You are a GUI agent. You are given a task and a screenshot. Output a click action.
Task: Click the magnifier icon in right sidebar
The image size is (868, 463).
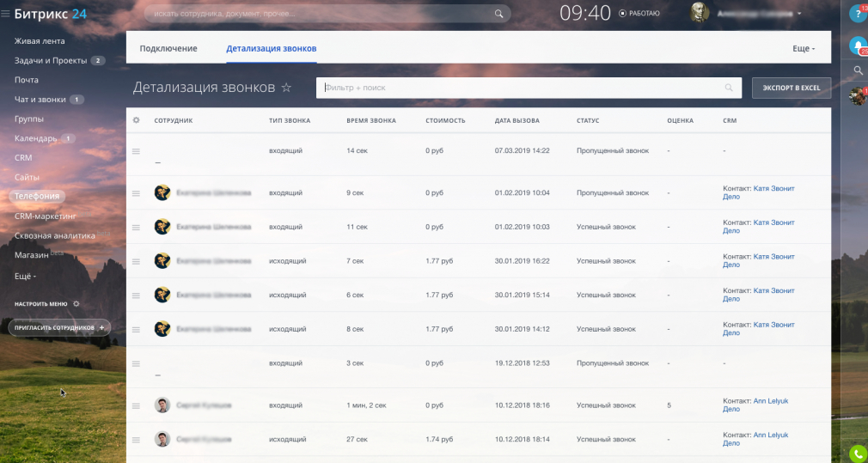click(857, 70)
